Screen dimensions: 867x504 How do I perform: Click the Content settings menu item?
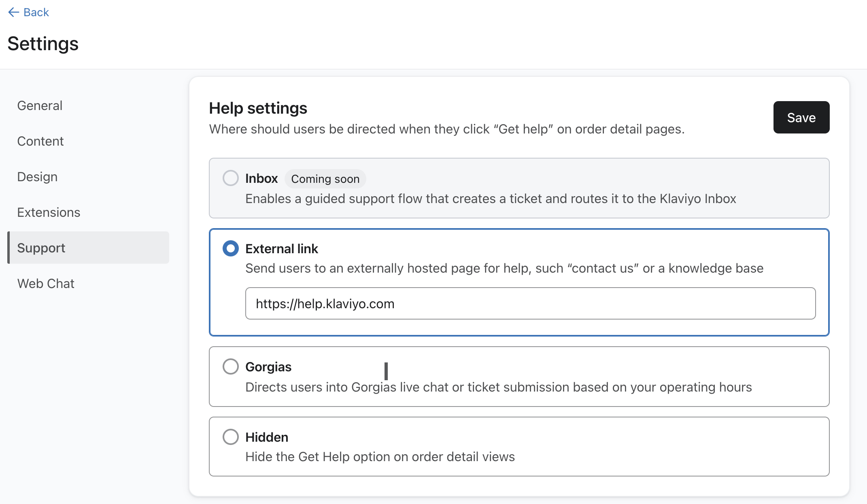click(40, 141)
